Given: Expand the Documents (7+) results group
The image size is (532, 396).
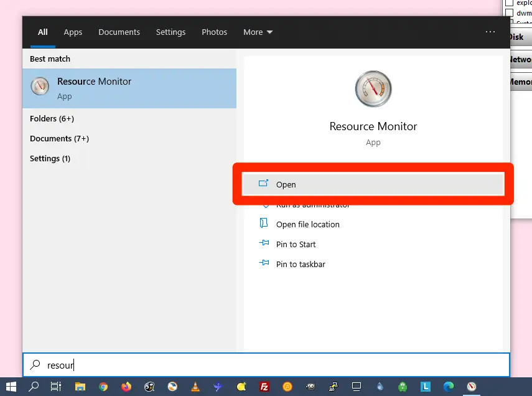Looking at the screenshot, I should (59, 138).
